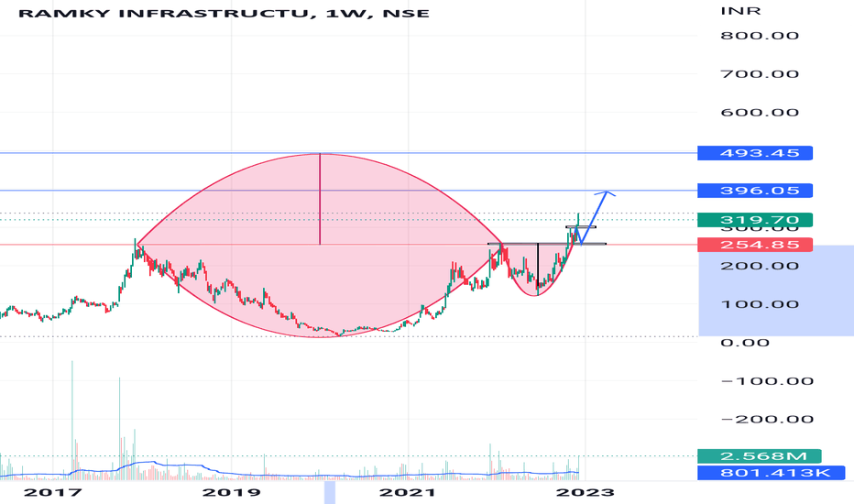Click the 493.45 price level label

(755, 153)
